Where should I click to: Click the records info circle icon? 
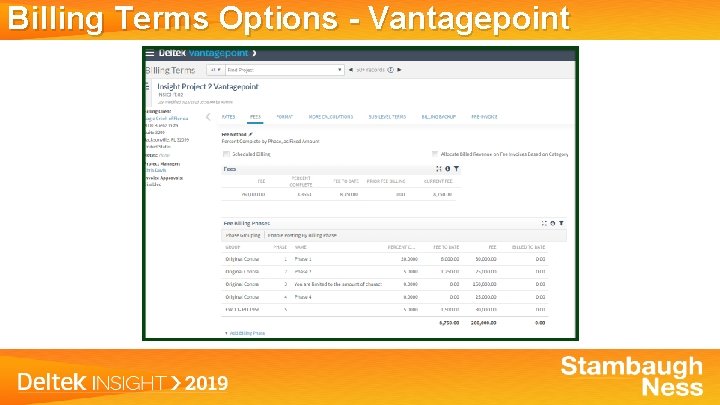390,70
